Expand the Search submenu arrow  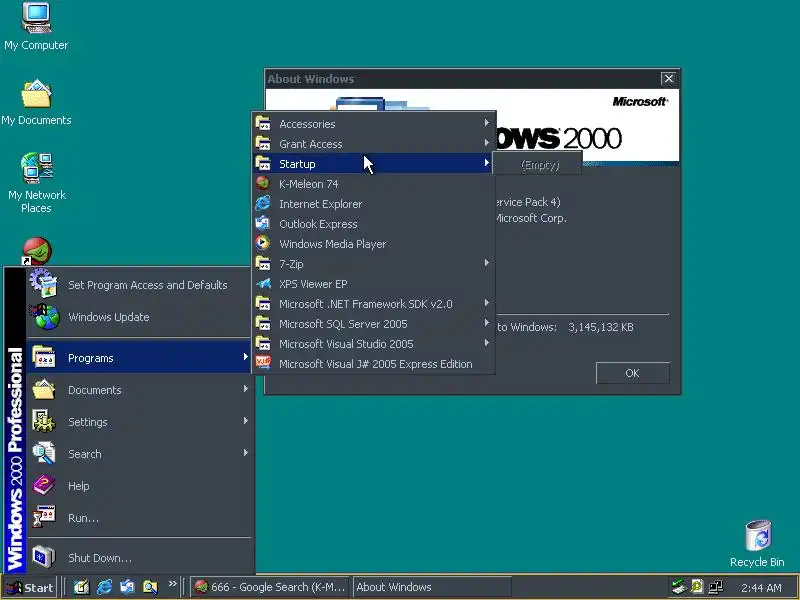246,453
